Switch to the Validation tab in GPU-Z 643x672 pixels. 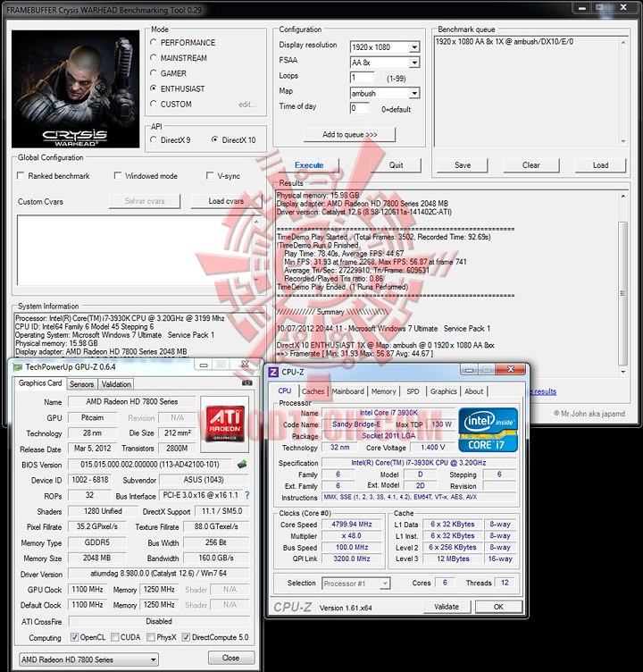pos(116,384)
